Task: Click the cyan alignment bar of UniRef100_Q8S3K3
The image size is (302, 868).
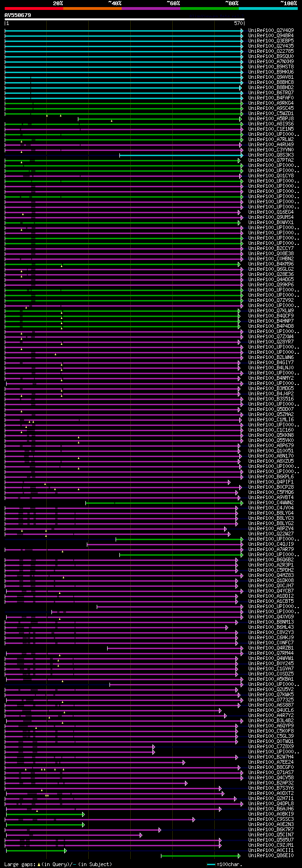Action: [x=181, y=155]
